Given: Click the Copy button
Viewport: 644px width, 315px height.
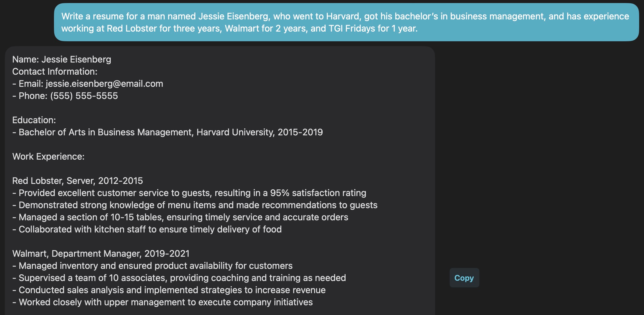Looking at the screenshot, I should [464, 278].
